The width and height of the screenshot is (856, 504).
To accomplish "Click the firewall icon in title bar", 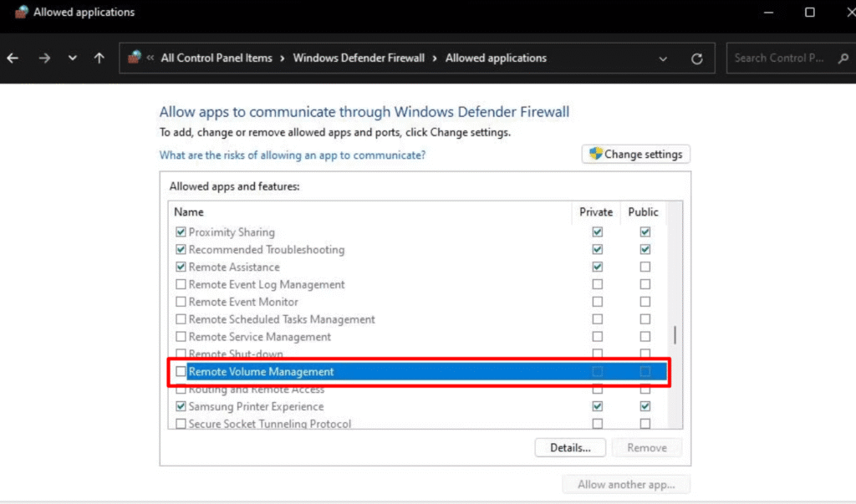I will coord(21,13).
